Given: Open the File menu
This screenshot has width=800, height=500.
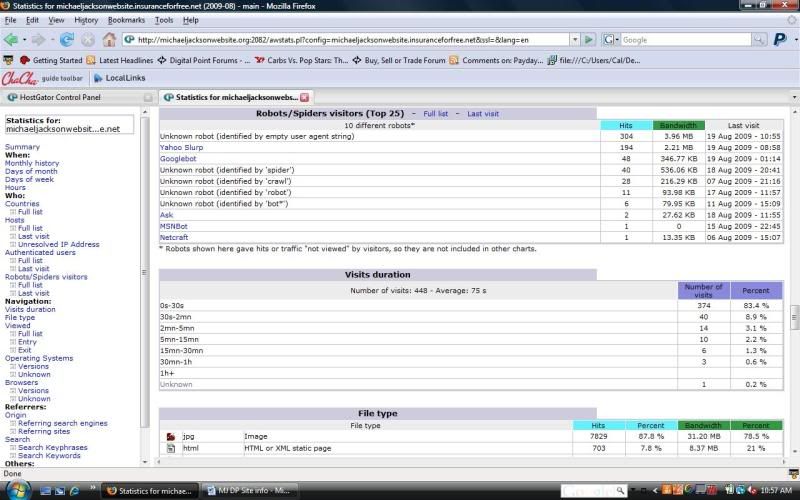Looking at the screenshot, I should (x=10, y=20).
